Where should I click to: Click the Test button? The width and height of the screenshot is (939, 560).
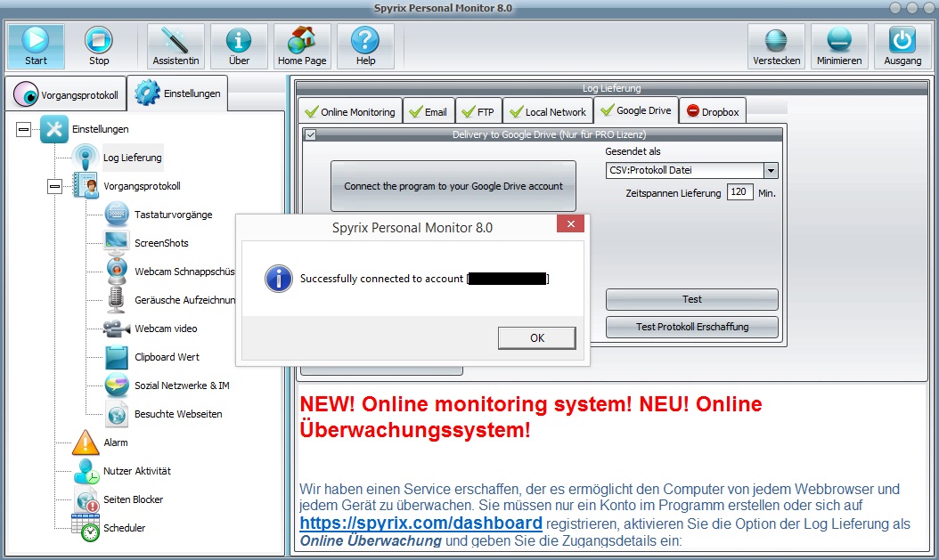691,299
